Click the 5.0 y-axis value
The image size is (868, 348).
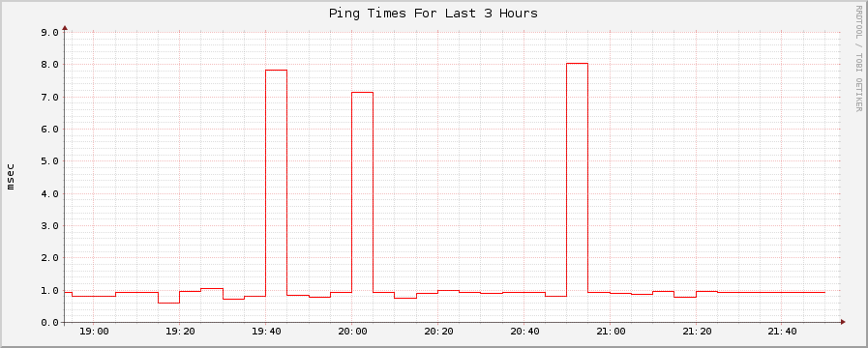(x=49, y=161)
